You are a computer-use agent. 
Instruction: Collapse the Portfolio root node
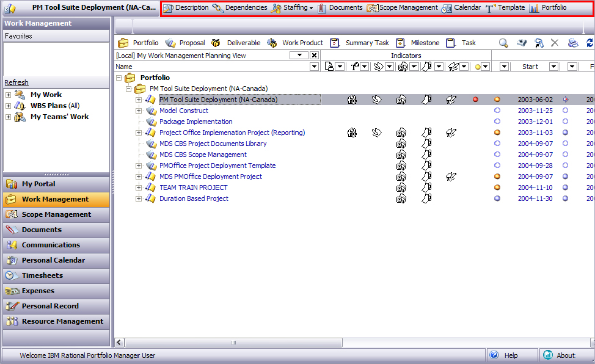pyautogui.click(x=119, y=78)
